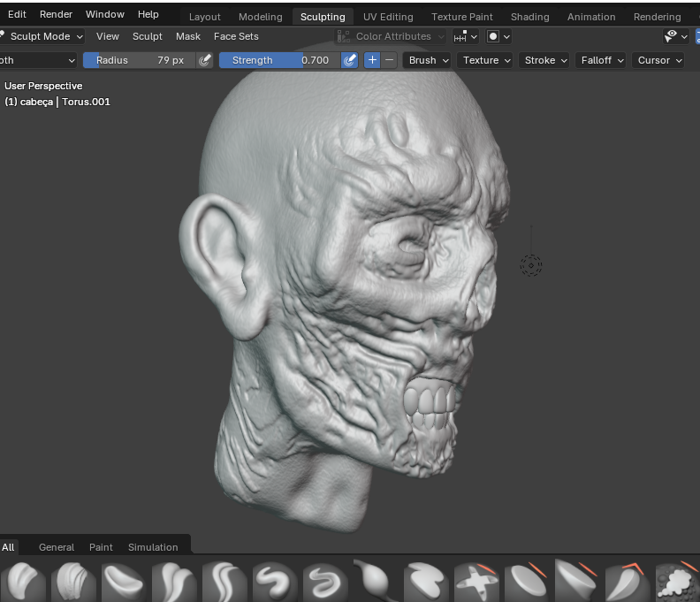Open the selectability and visibility eye dropdown
The image size is (700, 602).
coord(676,36)
